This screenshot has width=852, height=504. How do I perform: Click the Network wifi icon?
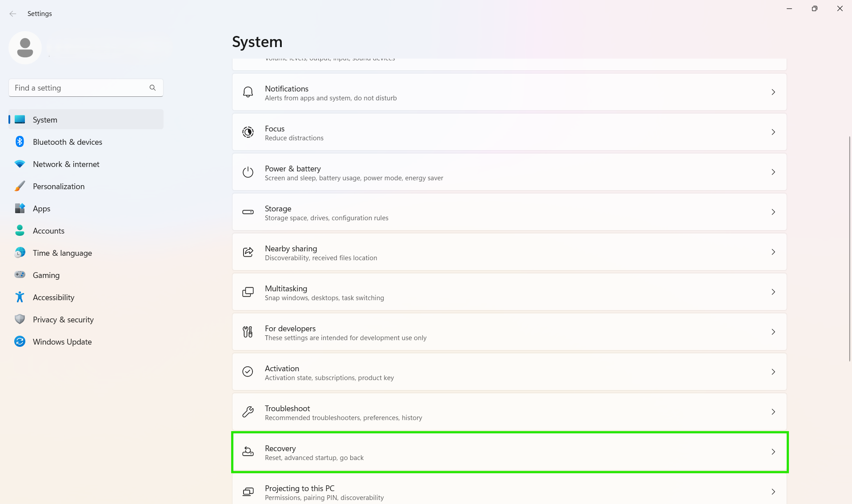tap(20, 164)
